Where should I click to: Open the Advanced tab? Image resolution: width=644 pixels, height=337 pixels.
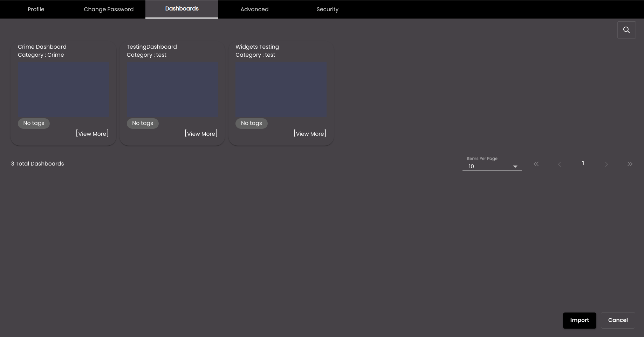[x=254, y=9]
